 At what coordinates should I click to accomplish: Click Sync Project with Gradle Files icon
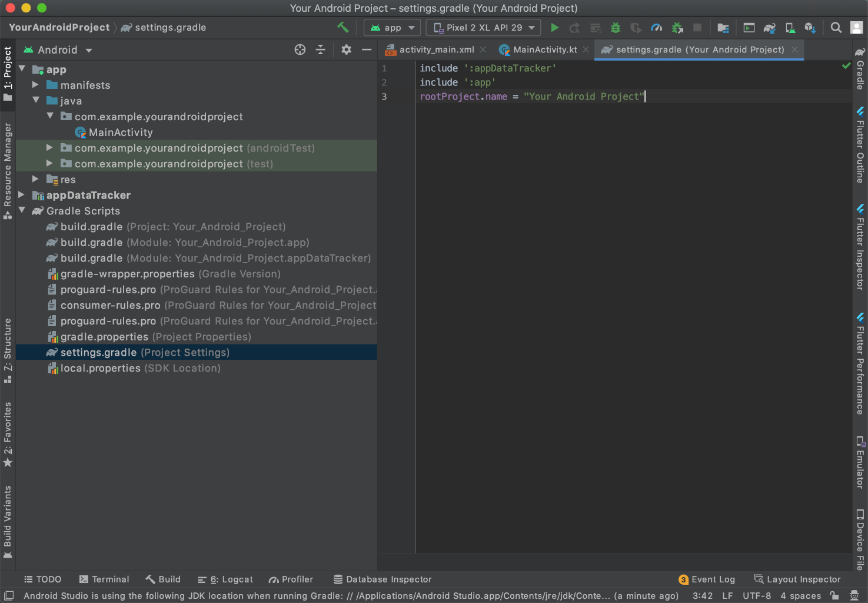coord(770,28)
